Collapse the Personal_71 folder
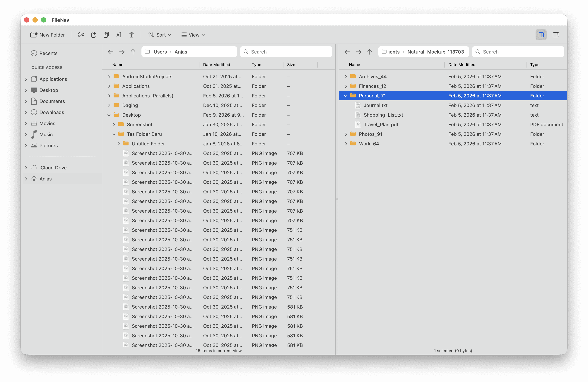 [346, 96]
